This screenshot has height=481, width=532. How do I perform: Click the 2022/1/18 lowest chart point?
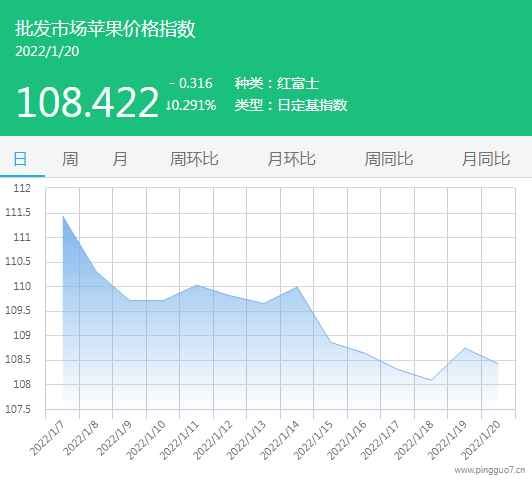431,380
